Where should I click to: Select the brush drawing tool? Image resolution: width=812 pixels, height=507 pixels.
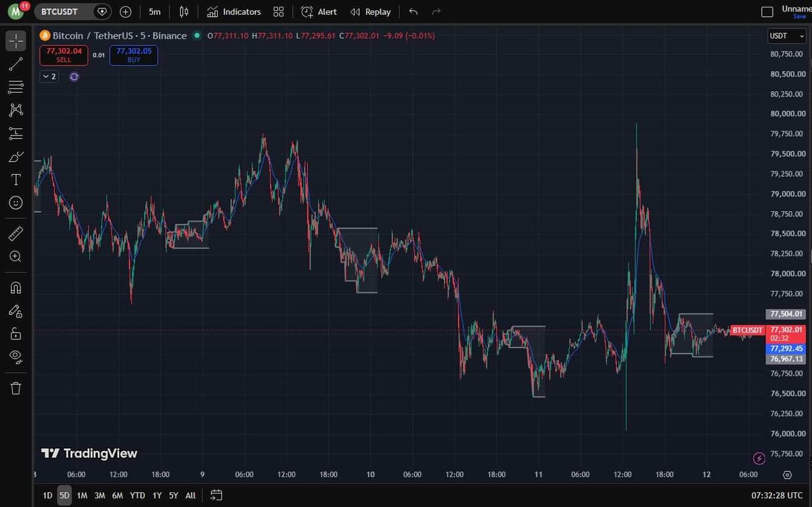pos(16,156)
